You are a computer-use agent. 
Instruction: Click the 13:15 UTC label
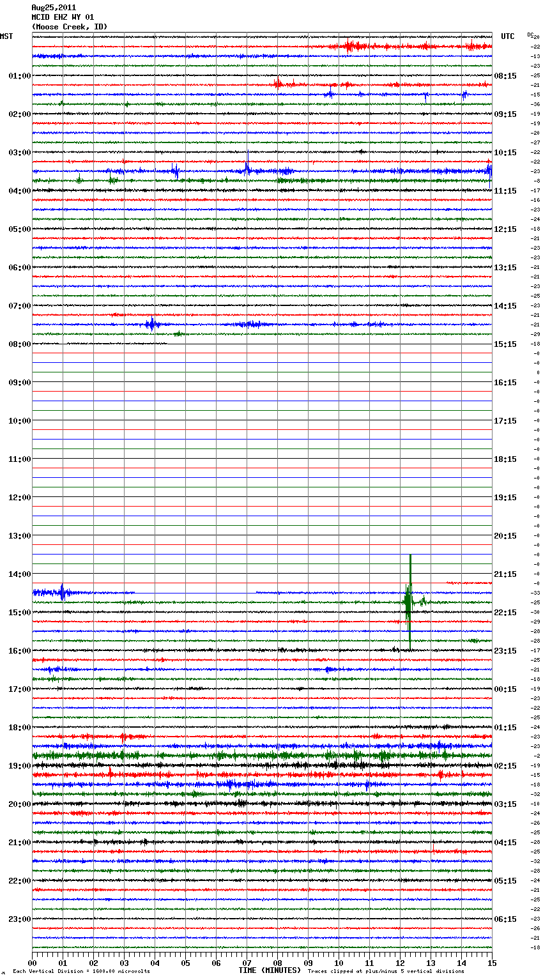tap(505, 268)
